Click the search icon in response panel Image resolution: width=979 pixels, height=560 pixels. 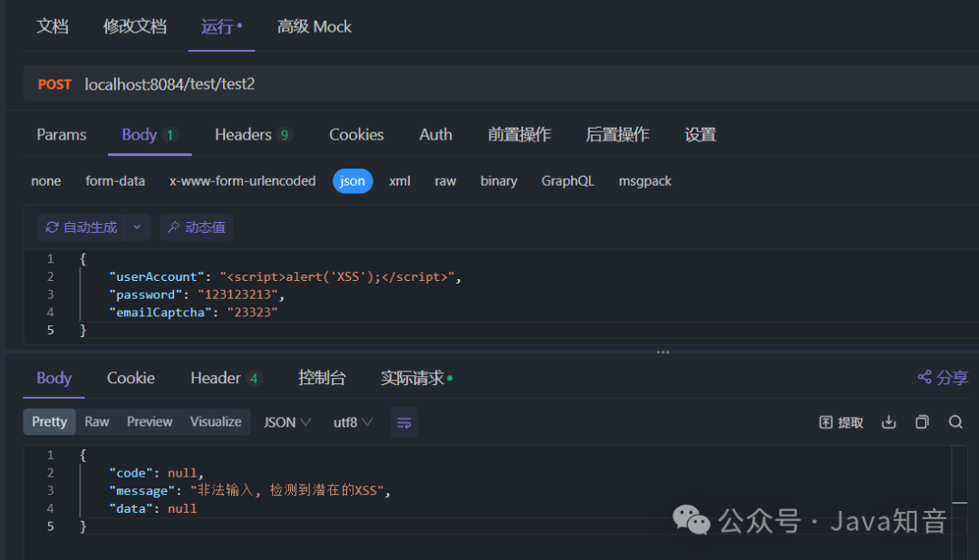coord(955,422)
